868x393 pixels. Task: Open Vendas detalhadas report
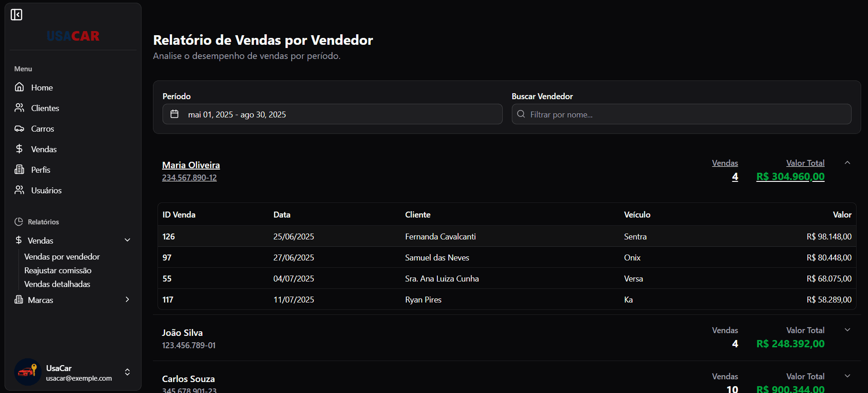(x=57, y=284)
